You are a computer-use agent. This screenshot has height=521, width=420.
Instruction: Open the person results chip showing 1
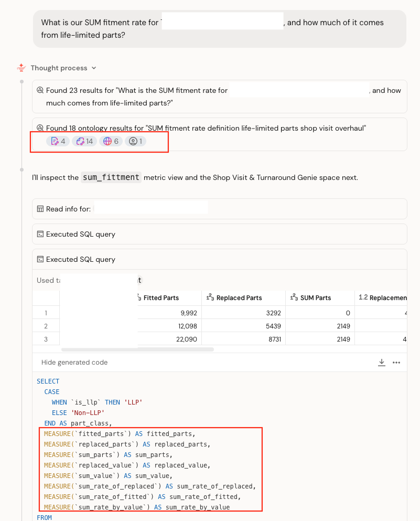pyautogui.click(x=136, y=141)
